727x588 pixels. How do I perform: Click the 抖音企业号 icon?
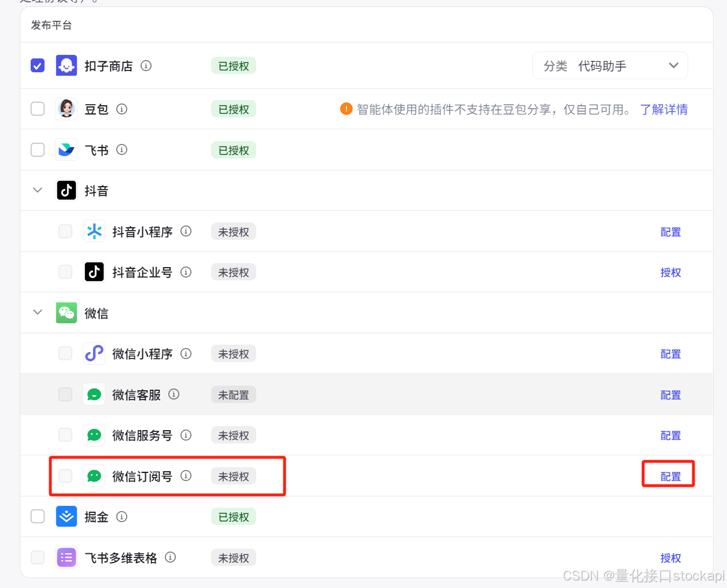[x=94, y=272]
